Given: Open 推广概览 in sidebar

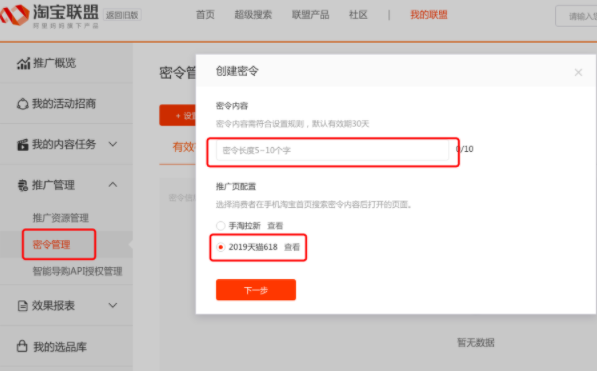Looking at the screenshot, I should click(x=54, y=63).
